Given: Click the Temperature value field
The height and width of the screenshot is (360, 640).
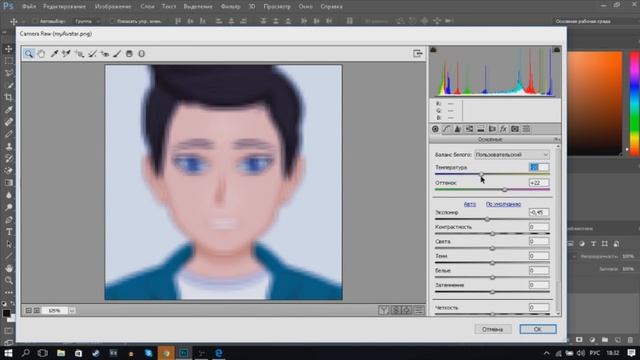Looking at the screenshot, I should pos(539,167).
